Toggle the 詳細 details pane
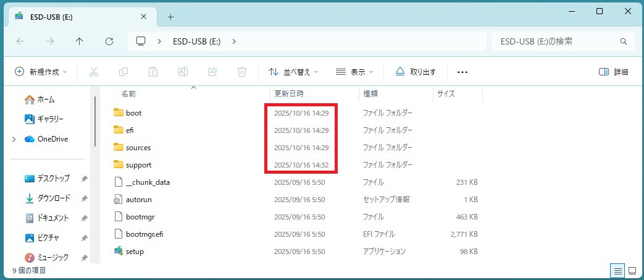Image resolution: width=644 pixels, height=280 pixels. 613,72
